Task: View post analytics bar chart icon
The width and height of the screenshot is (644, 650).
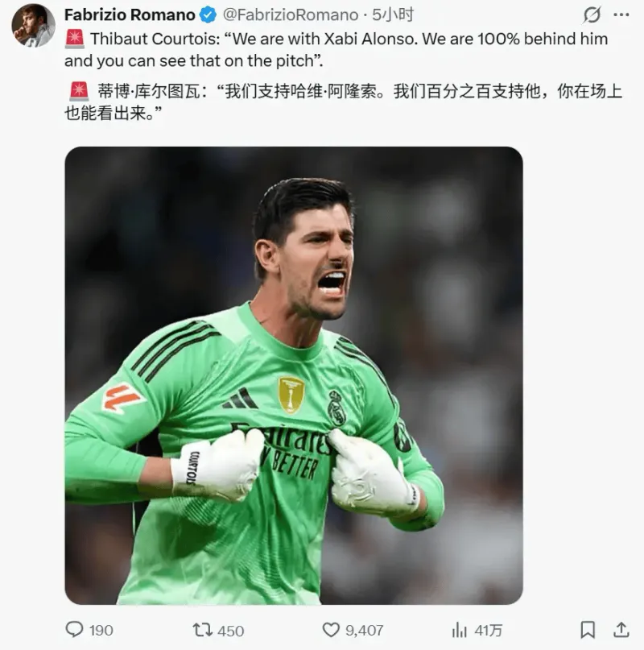Action: point(459,630)
